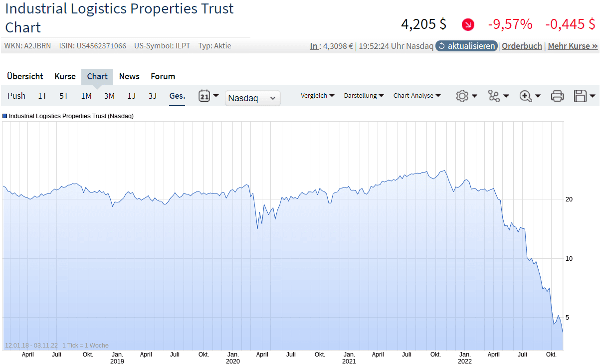This screenshot has height=364, width=601.
Task: Select the 3J timeframe
Action: [x=152, y=96]
